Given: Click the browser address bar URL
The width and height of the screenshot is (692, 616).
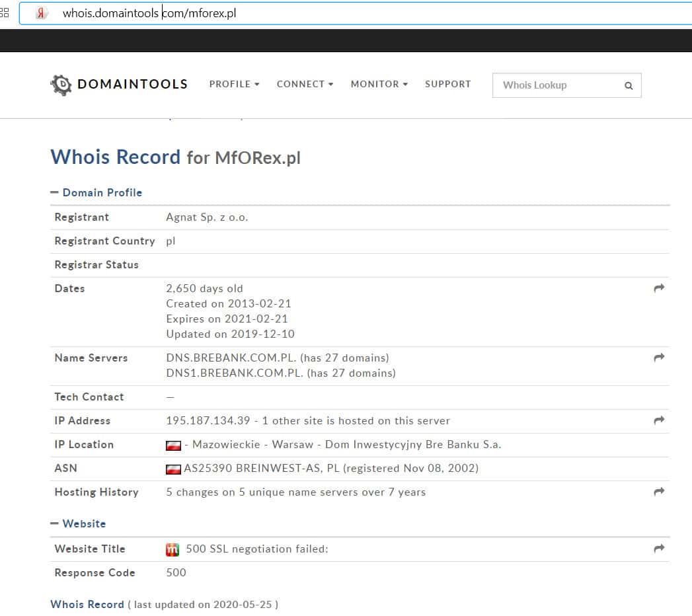Looking at the screenshot, I should (x=149, y=13).
